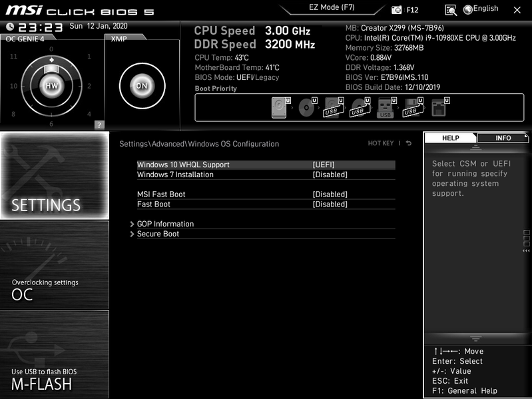Select the USB CD/DVD boot icon
This screenshot has width=532, height=399.
pyautogui.click(x=360, y=107)
